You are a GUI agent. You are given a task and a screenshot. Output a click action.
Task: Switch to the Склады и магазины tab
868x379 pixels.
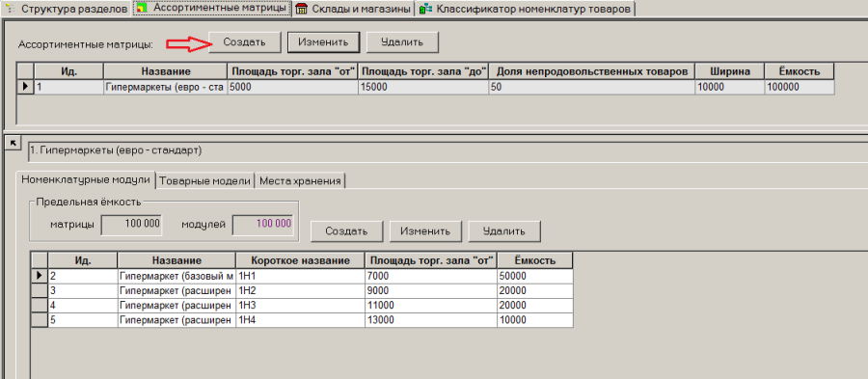pos(353,9)
